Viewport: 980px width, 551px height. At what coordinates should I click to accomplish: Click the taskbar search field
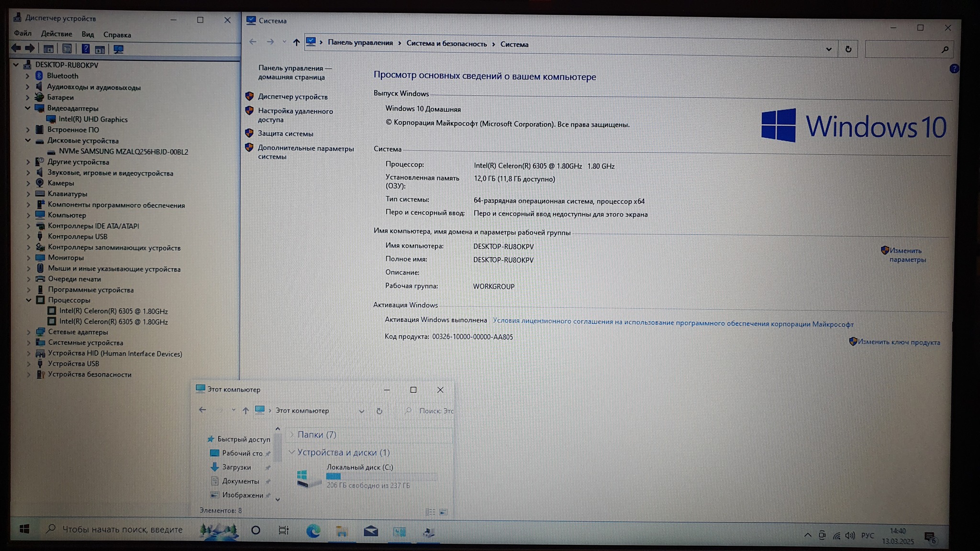click(122, 529)
